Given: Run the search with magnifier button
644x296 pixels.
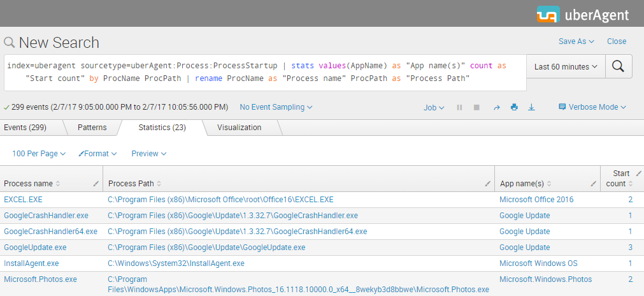Looking at the screenshot, I should 619,66.
